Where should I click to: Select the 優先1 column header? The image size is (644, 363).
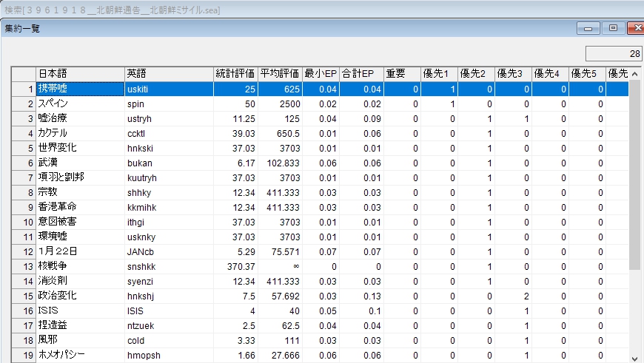438,74
